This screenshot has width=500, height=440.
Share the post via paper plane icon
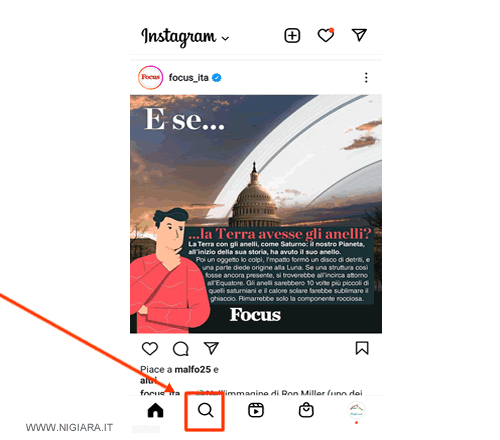211,348
